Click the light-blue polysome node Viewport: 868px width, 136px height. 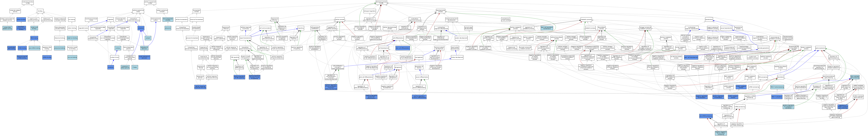click(168, 28)
